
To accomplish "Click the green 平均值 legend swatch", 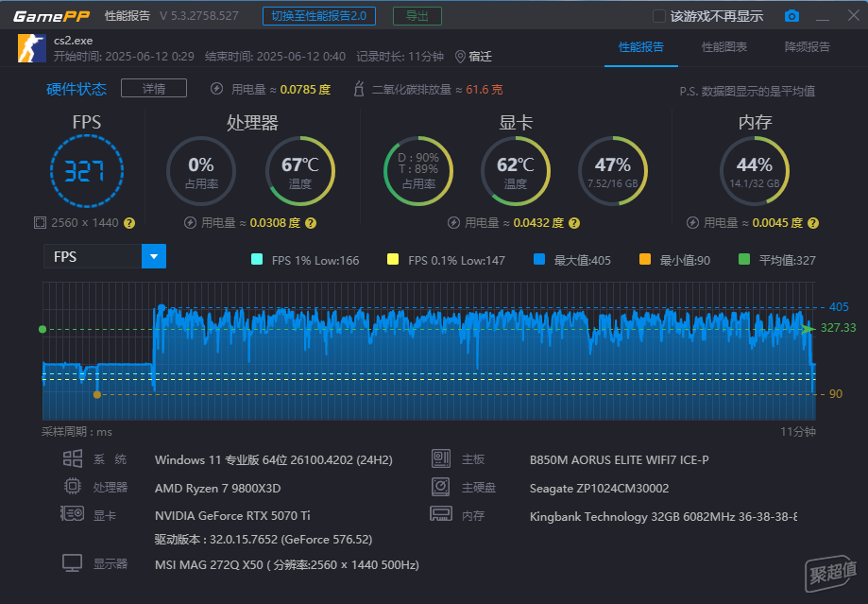I will (x=744, y=259).
